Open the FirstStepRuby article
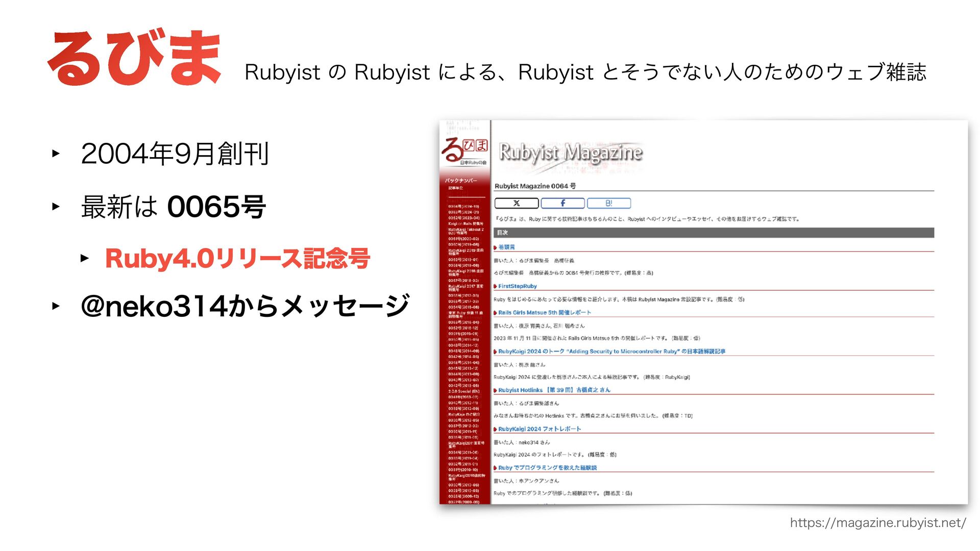Viewport: 980px width, 551px height. coord(517,286)
